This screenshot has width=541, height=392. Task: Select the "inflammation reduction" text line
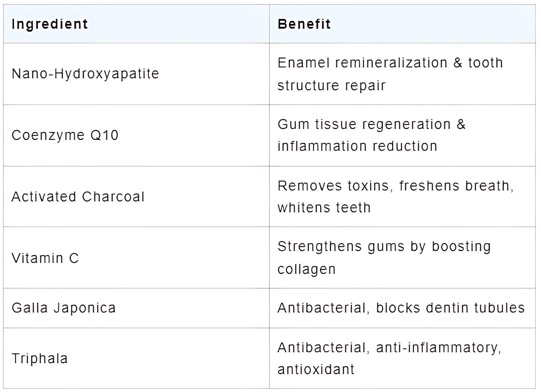click(x=357, y=146)
